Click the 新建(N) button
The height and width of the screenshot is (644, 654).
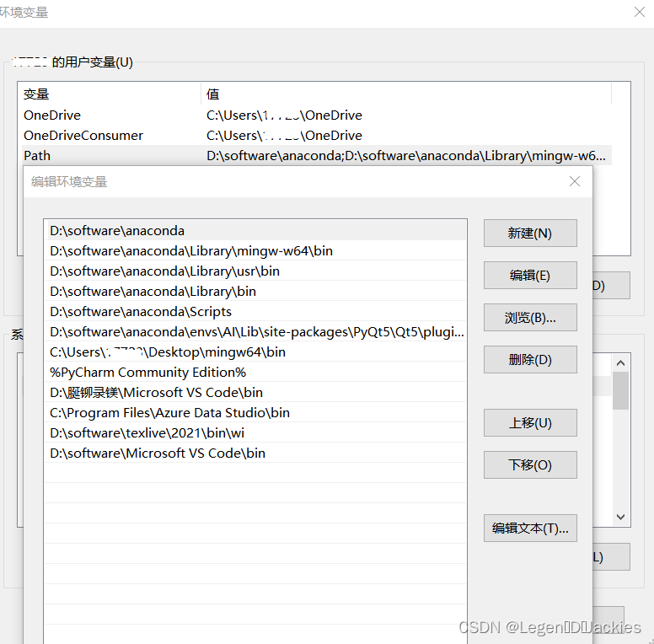pyautogui.click(x=530, y=233)
